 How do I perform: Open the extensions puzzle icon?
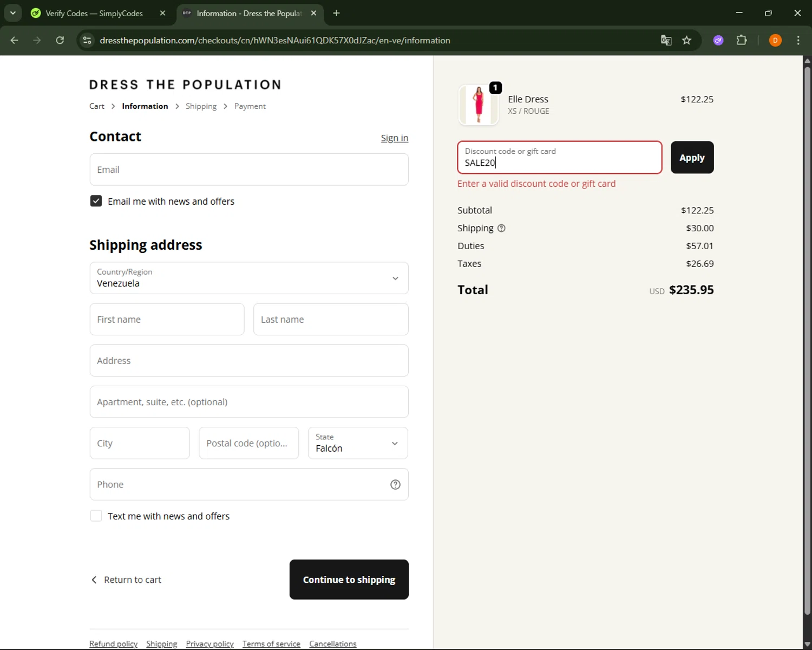point(742,40)
